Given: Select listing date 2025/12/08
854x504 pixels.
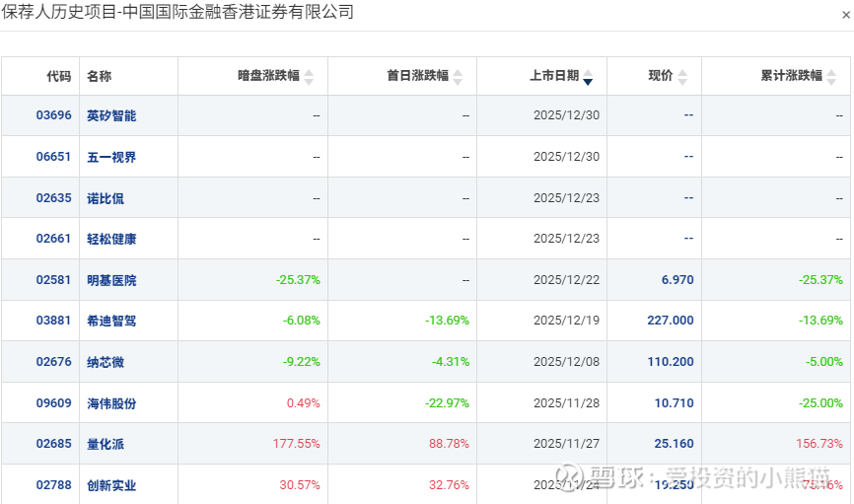Looking at the screenshot, I should click(x=566, y=362).
